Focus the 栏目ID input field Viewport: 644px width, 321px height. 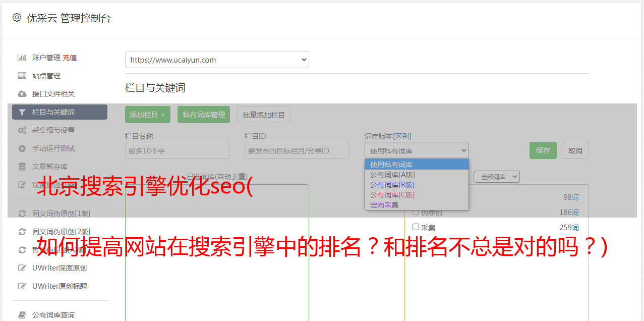pyautogui.click(x=297, y=150)
